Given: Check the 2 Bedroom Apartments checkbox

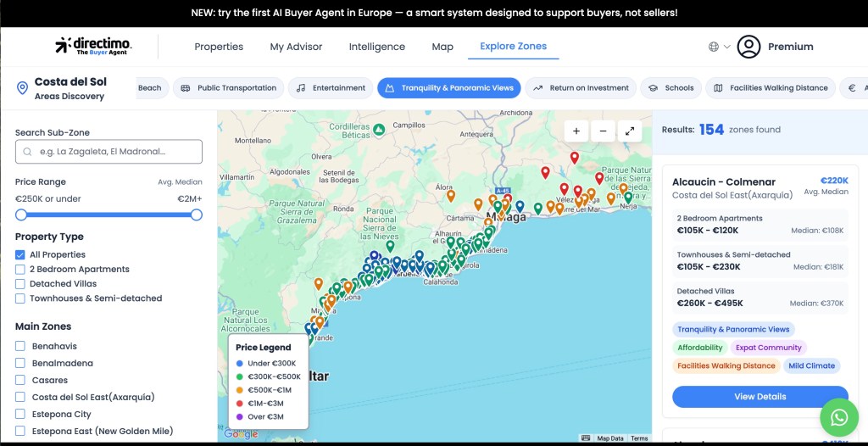Looking at the screenshot, I should (x=20, y=270).
